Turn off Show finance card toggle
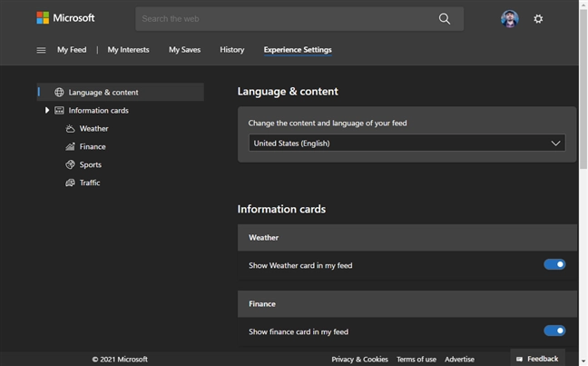 coord(554,331)
